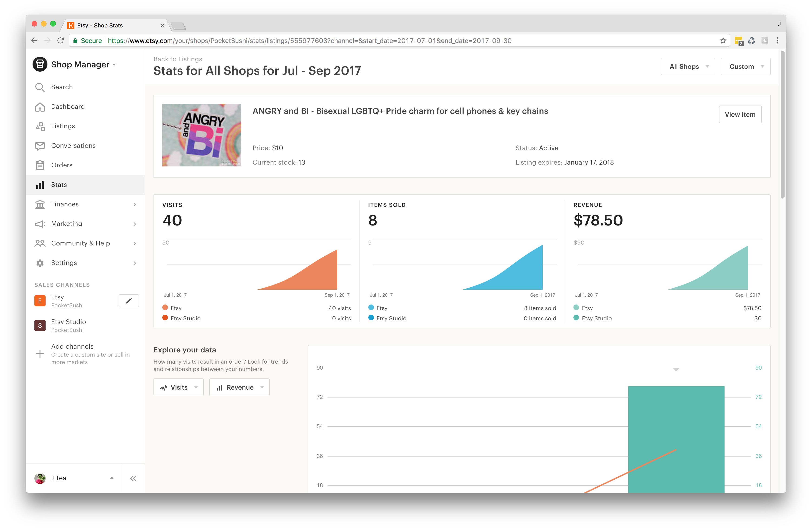Click the Etsy Studio channel icon
Screen dimensions: 812x530
pos(40,325)
